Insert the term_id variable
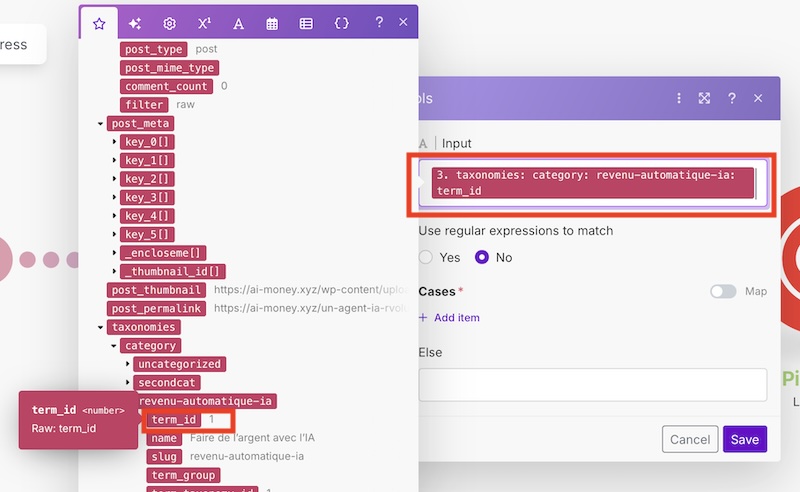This screenshot has width=800, height=492. click(174, 420)
